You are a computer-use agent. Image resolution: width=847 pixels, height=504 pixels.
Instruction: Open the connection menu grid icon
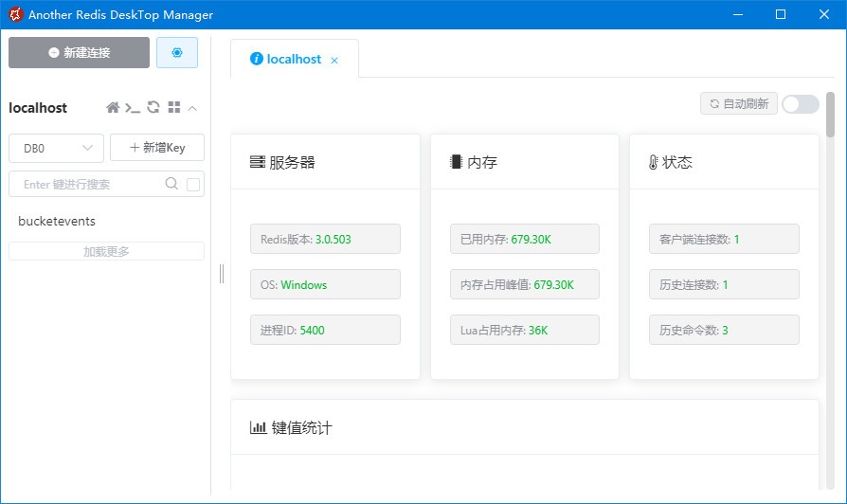(174, 107)
